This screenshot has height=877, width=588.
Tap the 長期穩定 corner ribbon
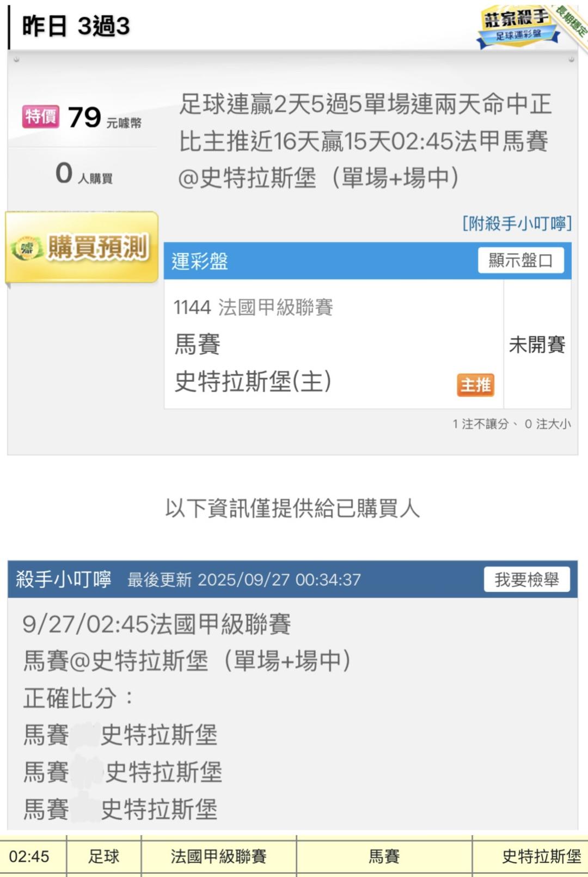coord(572,21)
